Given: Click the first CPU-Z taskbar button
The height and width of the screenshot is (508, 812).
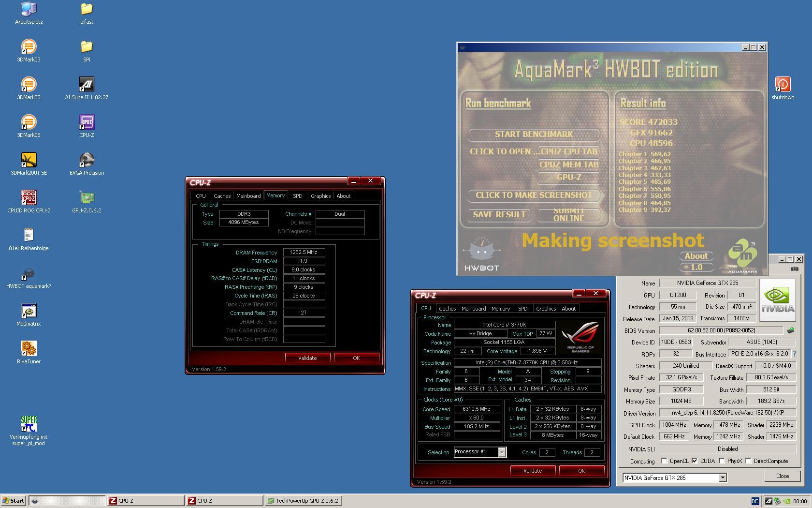Looking at the screenshot, I should point(145,501).
